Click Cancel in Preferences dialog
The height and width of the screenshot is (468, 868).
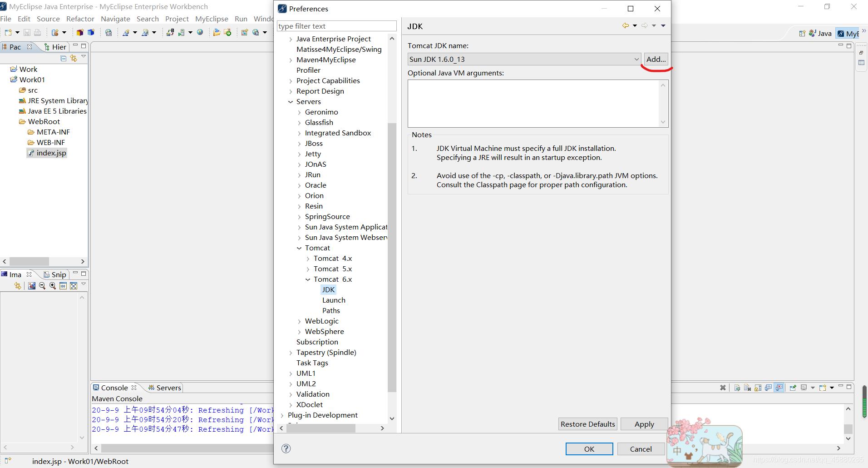point(641,449)
